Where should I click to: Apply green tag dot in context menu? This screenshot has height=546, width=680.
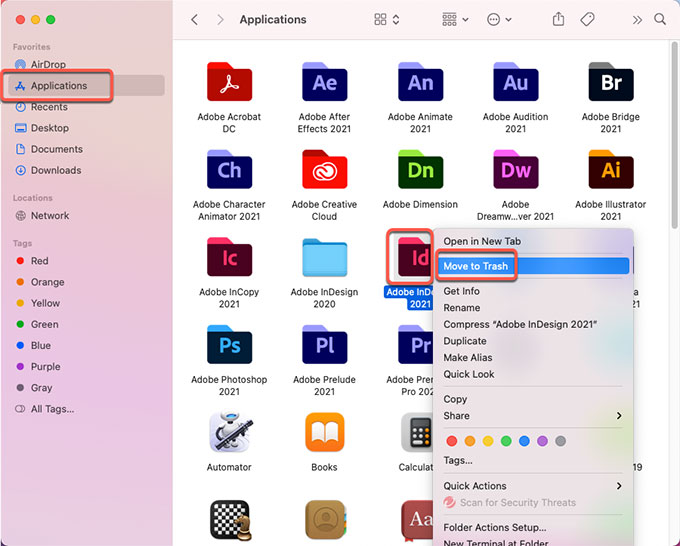(x=506, y=441)
